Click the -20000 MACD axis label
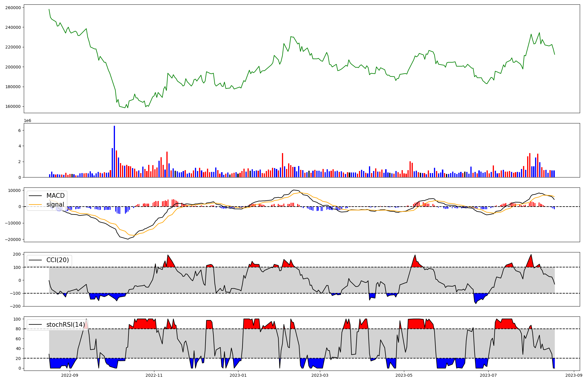The image size is (588, 382). click(12, 239)
